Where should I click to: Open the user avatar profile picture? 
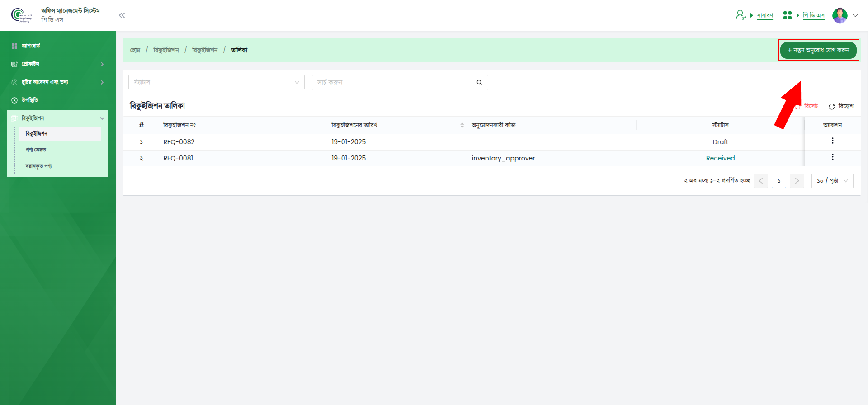pyautogui.click(x=840, y=15)
